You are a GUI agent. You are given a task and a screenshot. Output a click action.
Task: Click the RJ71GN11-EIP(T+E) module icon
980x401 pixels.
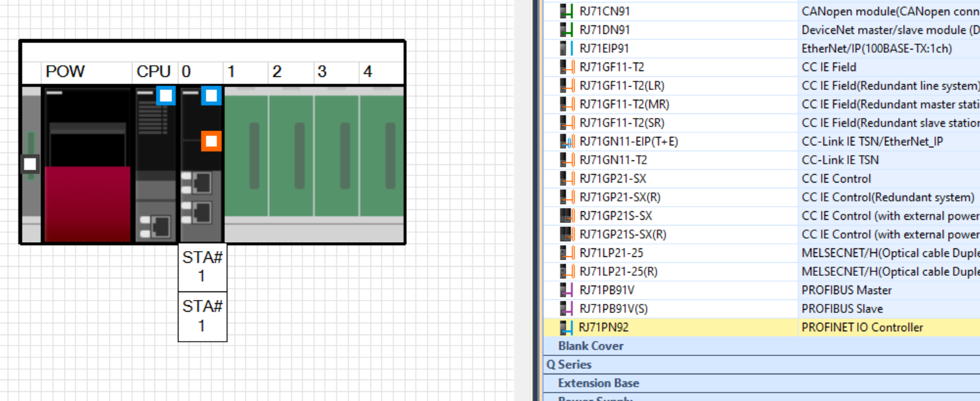[567, 141]
